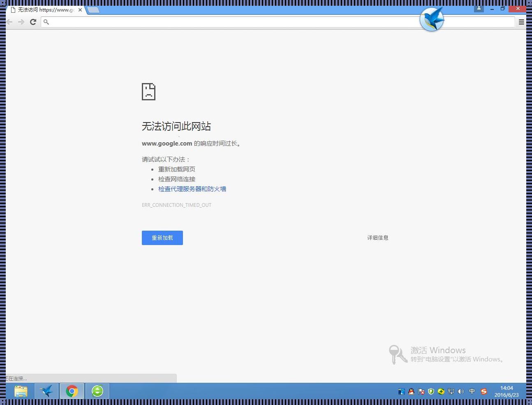Open the Chrome hamburger menu
The height and width of the screenshot is (405, 532).
[521, 22]
